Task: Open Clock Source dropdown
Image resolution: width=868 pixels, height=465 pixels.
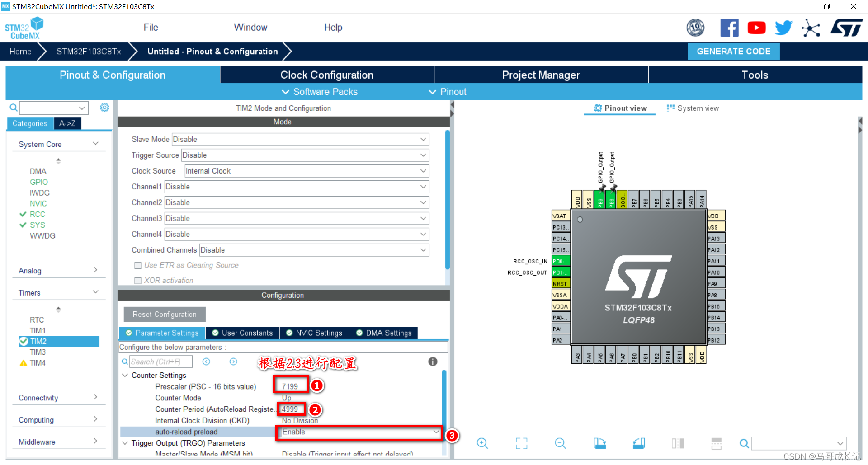Action: pos(307,171)
